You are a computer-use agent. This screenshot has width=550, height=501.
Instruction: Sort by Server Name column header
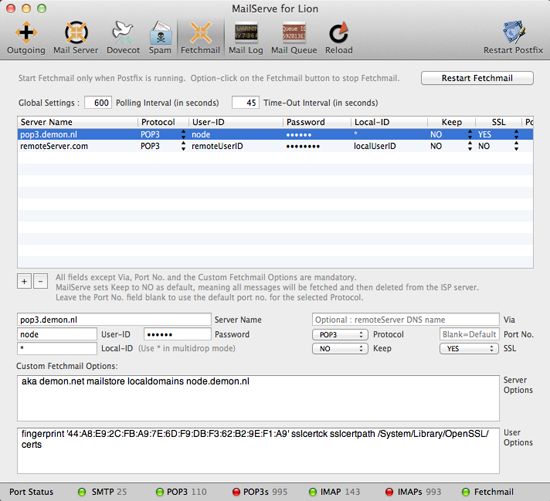tap(77, 122)
